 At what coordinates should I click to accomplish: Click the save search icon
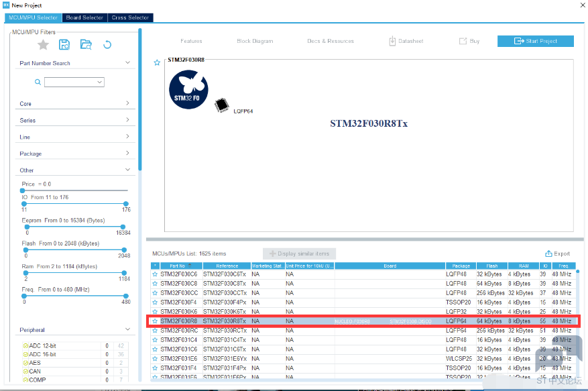[64, 45]
